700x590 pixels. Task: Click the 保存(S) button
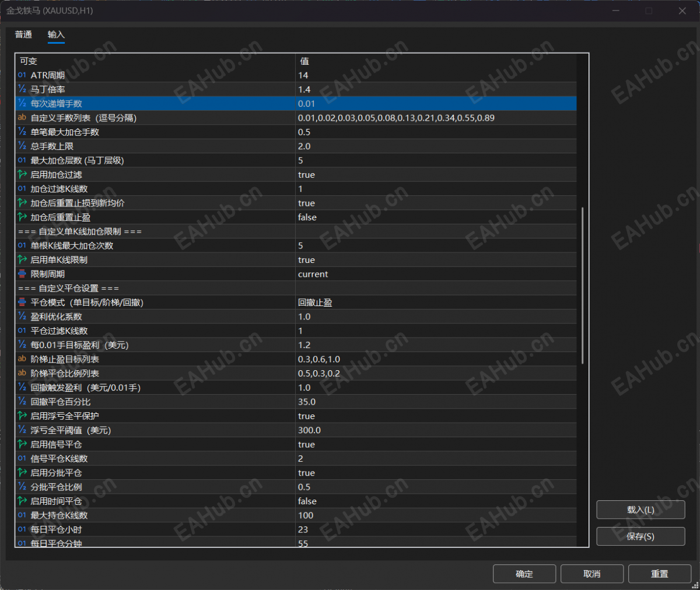coord(640,536)
